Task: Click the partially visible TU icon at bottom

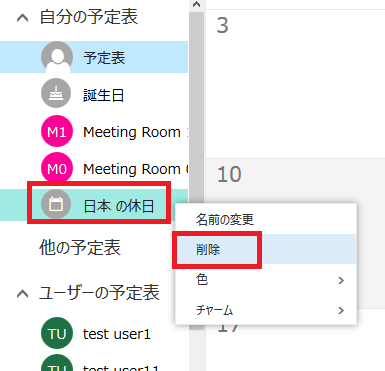Action: (57, 363)
